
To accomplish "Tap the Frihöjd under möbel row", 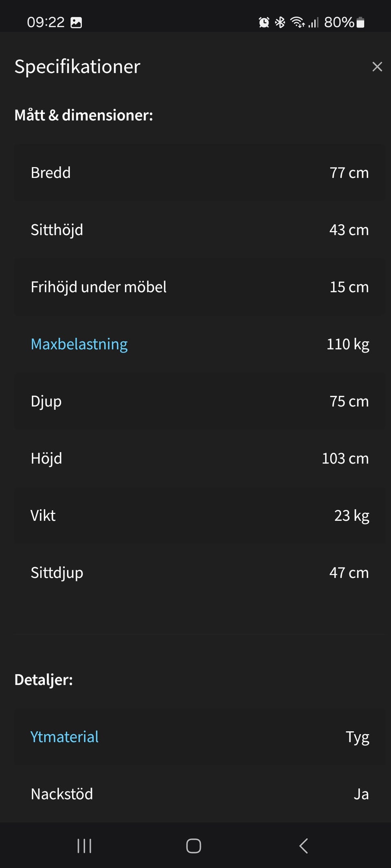I will (x=200, y=287).
